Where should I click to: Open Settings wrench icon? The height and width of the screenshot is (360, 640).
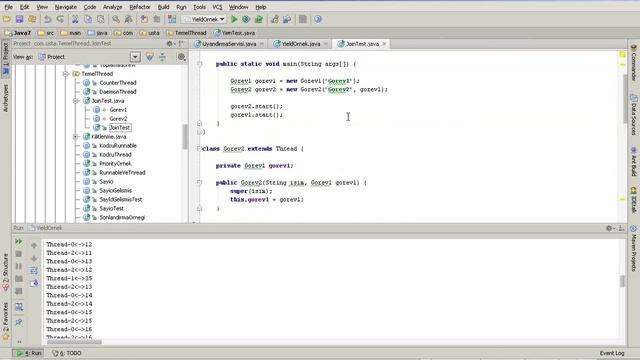[x=274, y=19]
